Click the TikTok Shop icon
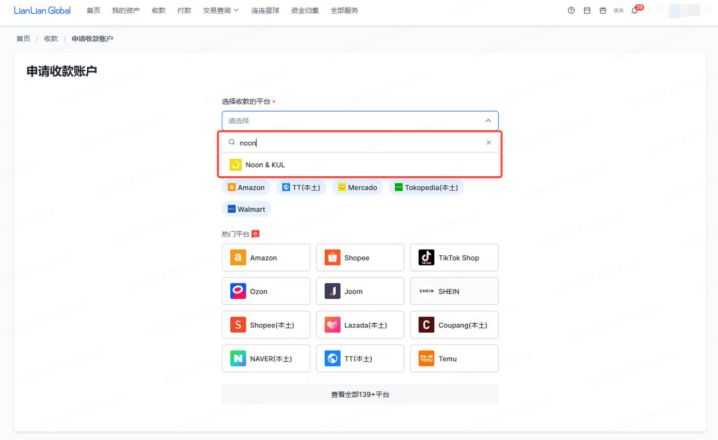 click(426, 257)
